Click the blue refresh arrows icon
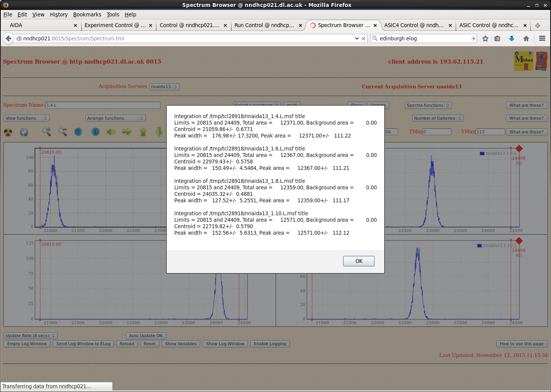This screenshot has height=392, width=551. pos(24,132)
